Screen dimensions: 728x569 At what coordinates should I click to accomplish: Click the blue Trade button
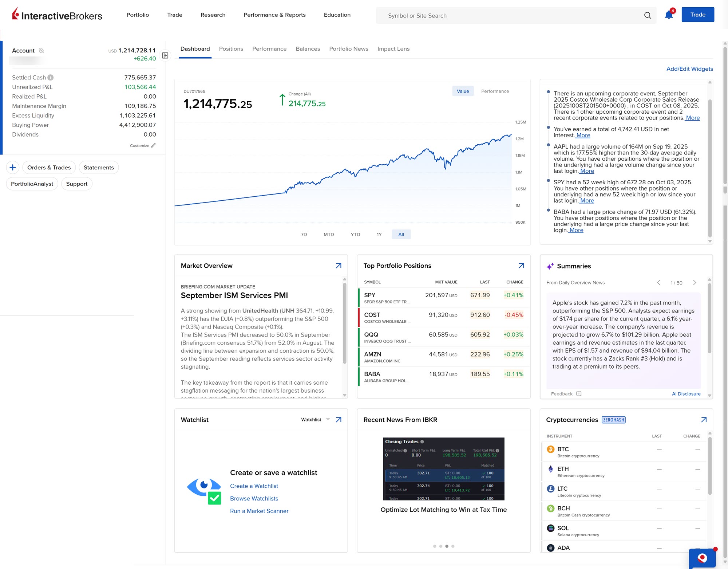[697, 15]
